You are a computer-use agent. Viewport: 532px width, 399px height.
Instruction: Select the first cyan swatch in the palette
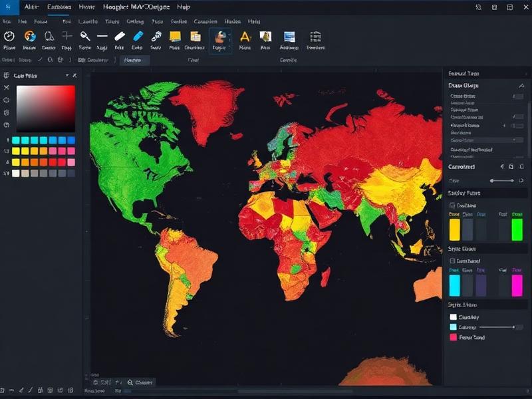coord(15,140)
